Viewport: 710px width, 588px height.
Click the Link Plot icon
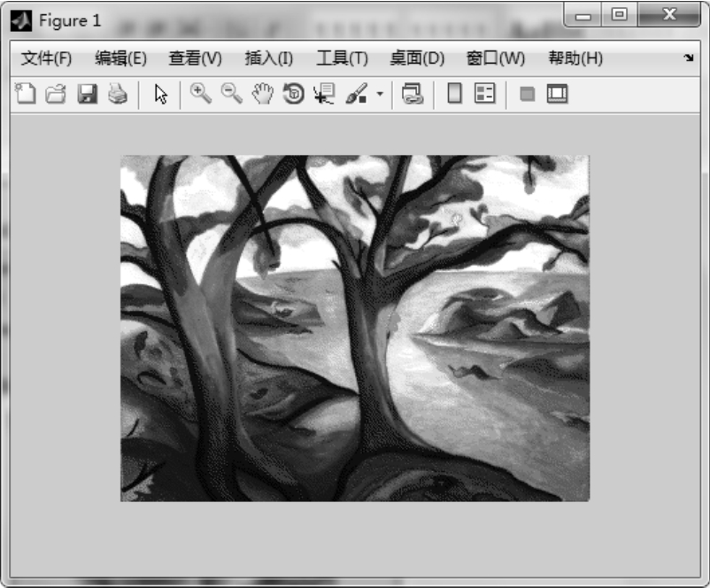point(413,94)
